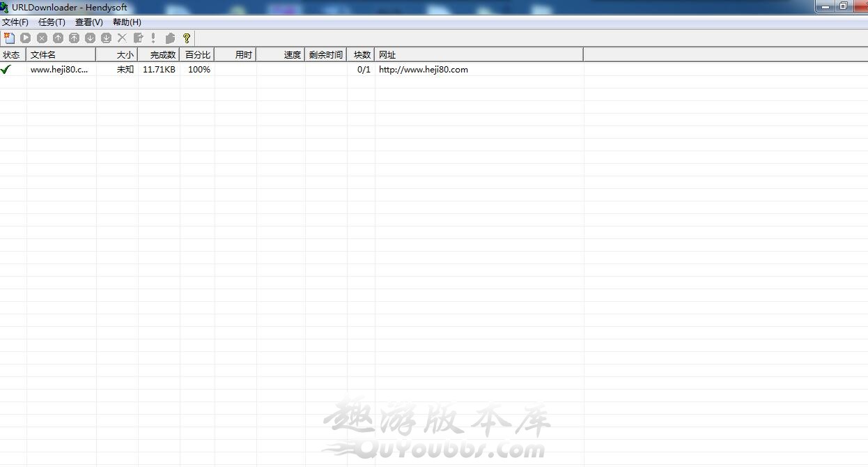Click the move task down arrow icon

[90, 38]
